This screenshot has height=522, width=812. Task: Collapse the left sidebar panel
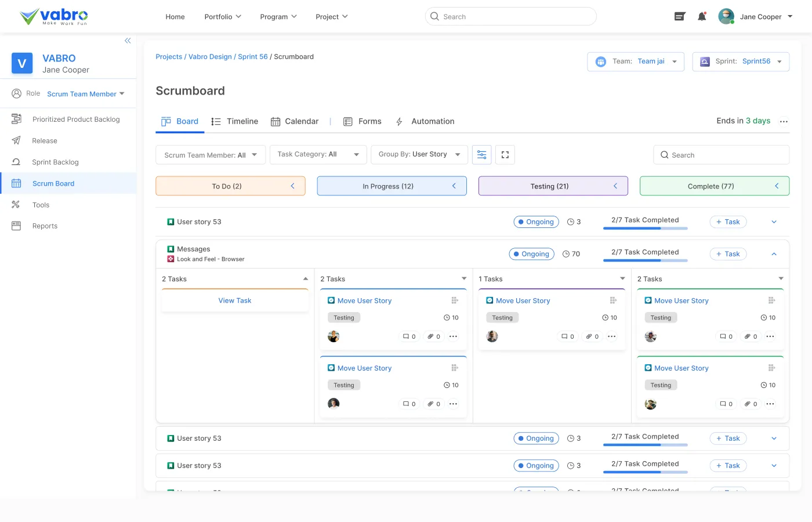128,41
